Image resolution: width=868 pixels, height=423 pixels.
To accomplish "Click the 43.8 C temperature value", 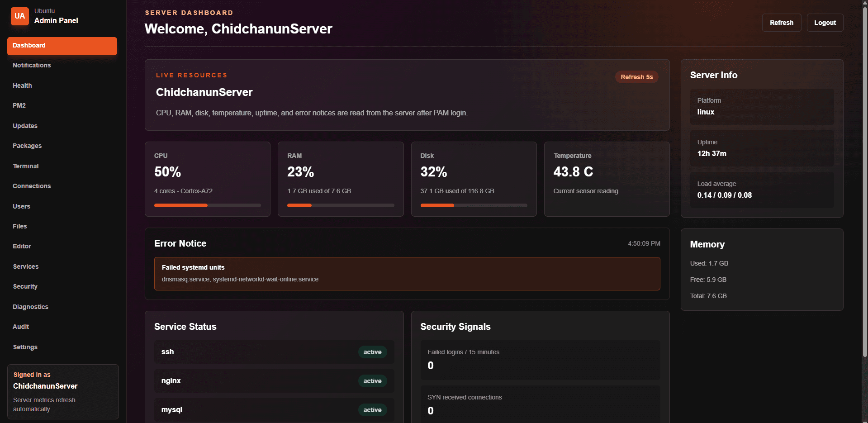I will 573,172.
